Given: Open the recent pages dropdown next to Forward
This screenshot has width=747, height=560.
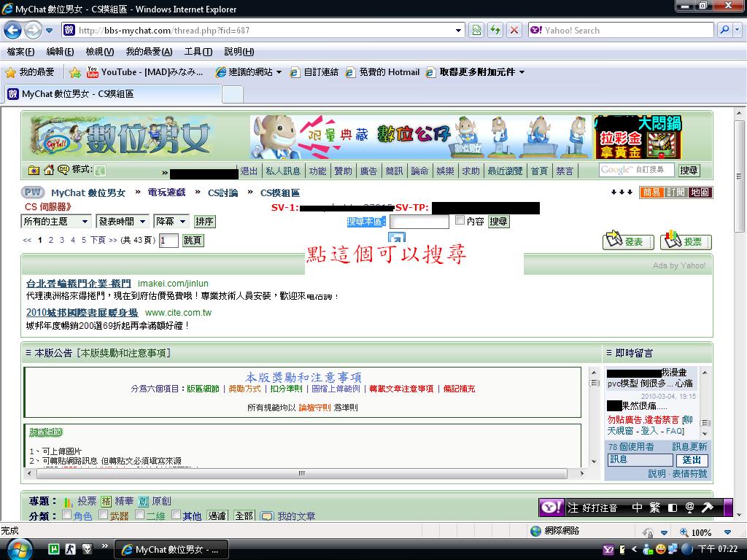Looking at the screenshot, I should click(x=49, y=31).
